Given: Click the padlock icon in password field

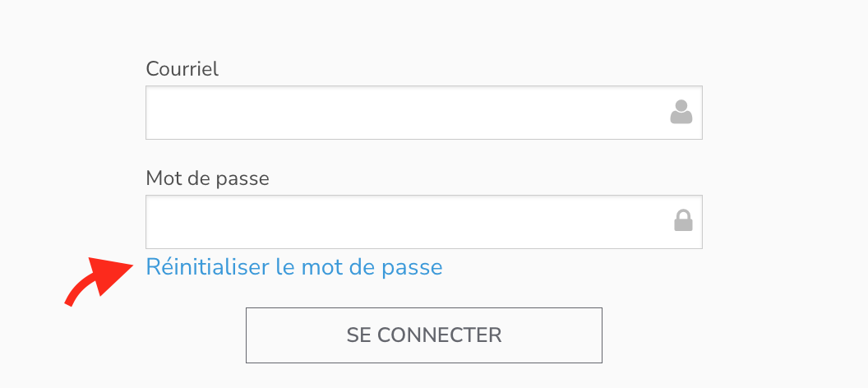Looking at the screenshot, I should click(683, 221).
